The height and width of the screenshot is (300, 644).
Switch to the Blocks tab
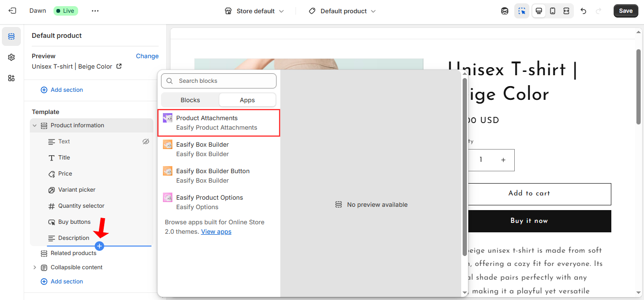(190, 100)
